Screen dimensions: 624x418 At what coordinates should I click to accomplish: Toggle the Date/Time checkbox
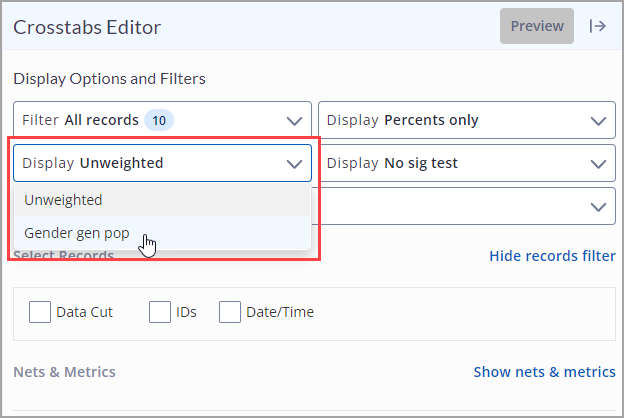(230, 312)
